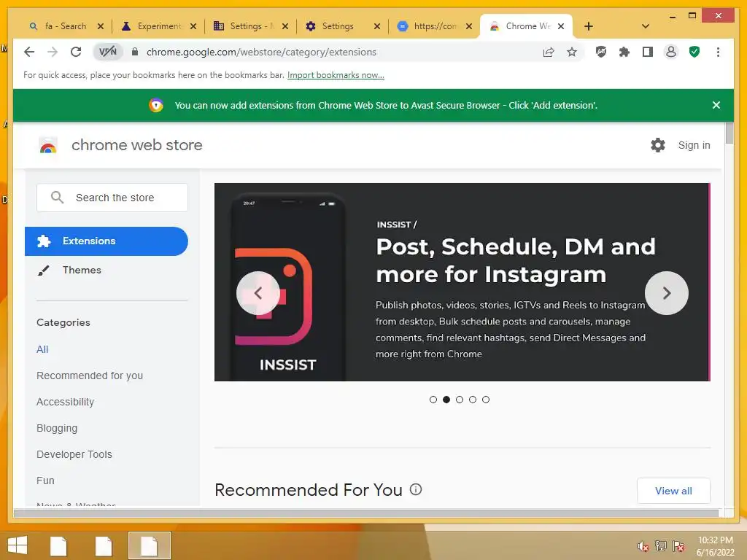Screen dimensions: 747x560
Task: Jump to first carousel slide dot
Action: click(433, 400)
